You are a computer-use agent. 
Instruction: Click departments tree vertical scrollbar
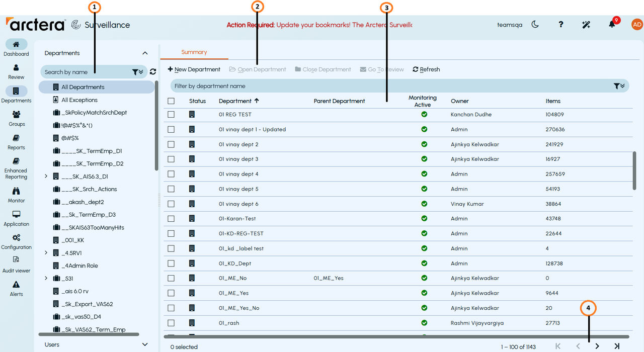(x=157, y=126)
